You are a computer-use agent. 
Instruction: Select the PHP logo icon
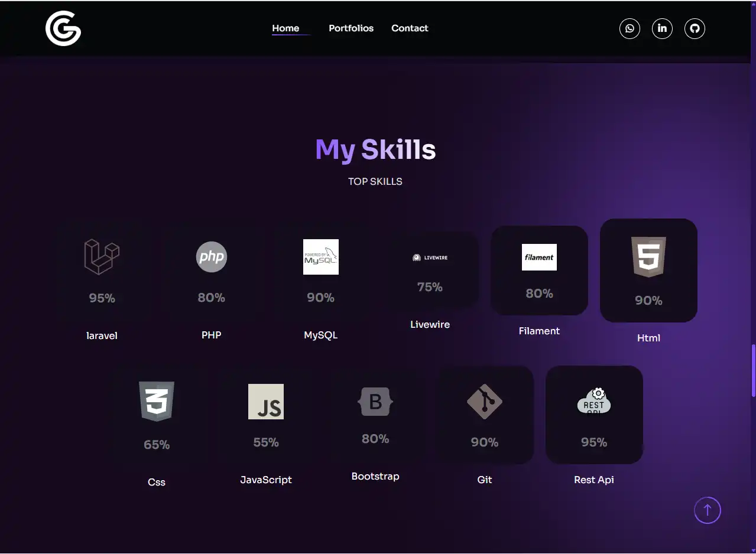(x=211, y=257)
